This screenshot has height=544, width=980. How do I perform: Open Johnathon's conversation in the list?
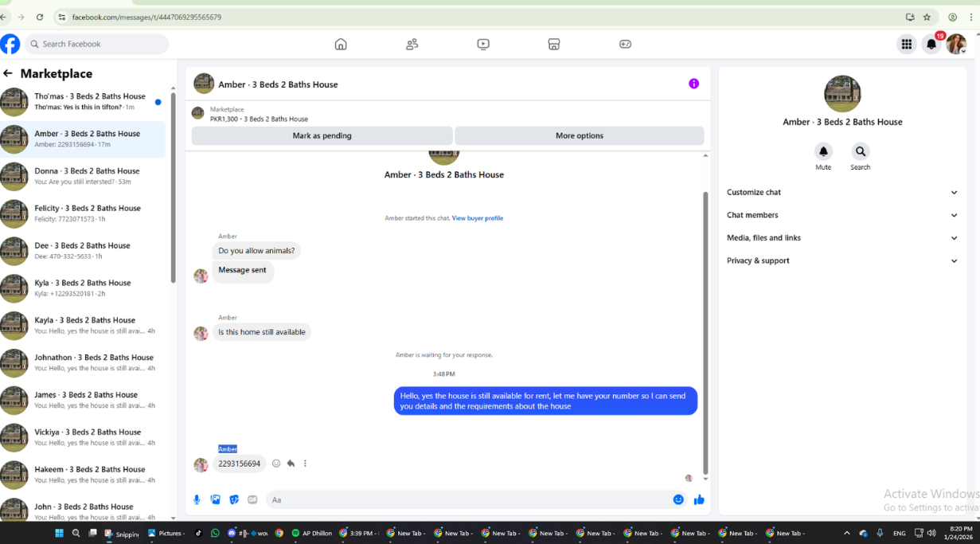click(x=83, y=363)
